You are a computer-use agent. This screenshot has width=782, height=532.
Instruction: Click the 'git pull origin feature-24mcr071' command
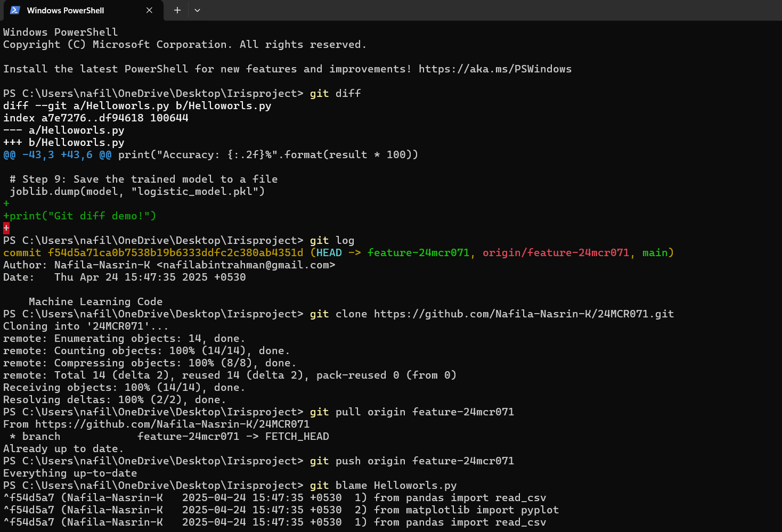pos(412,412)
